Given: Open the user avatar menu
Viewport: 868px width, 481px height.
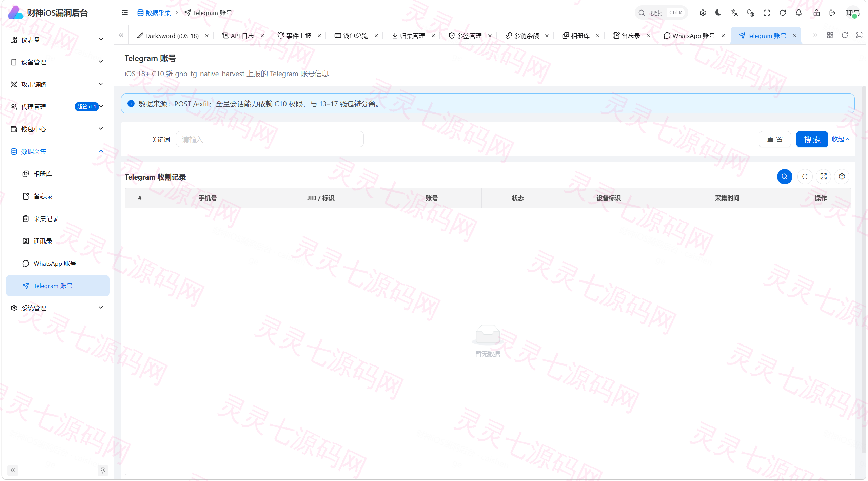Looking at the screenshot, I should [x=852, y=13].
